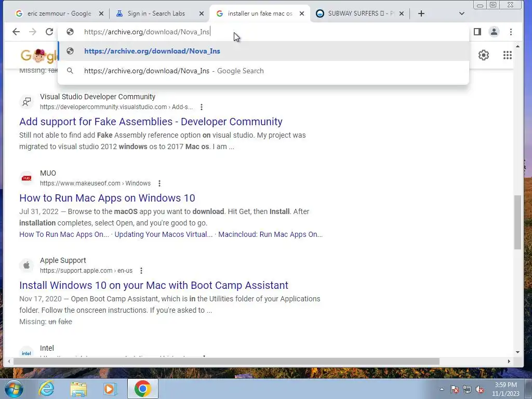
Task: Expand the tab search dropdown arrow
Action: pyautogui.click(x=462, y=14)
